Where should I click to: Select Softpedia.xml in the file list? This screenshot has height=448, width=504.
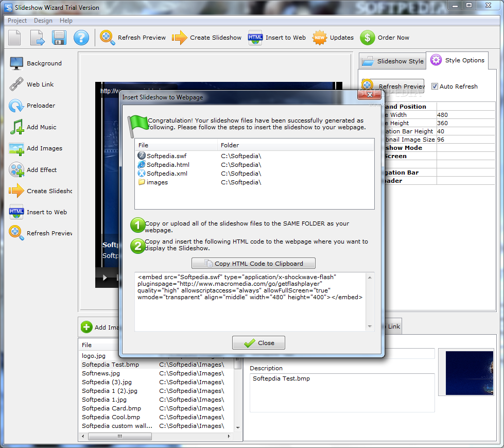tap(254, 174)
